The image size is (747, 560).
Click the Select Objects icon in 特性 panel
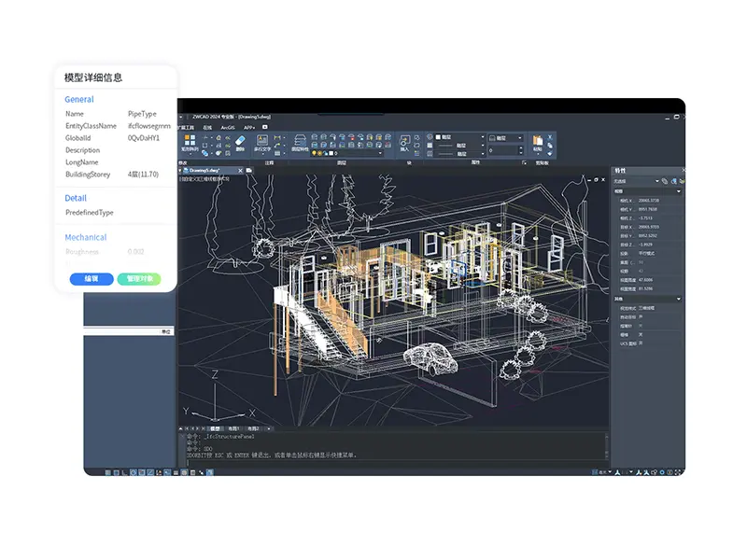coord(673,181)
